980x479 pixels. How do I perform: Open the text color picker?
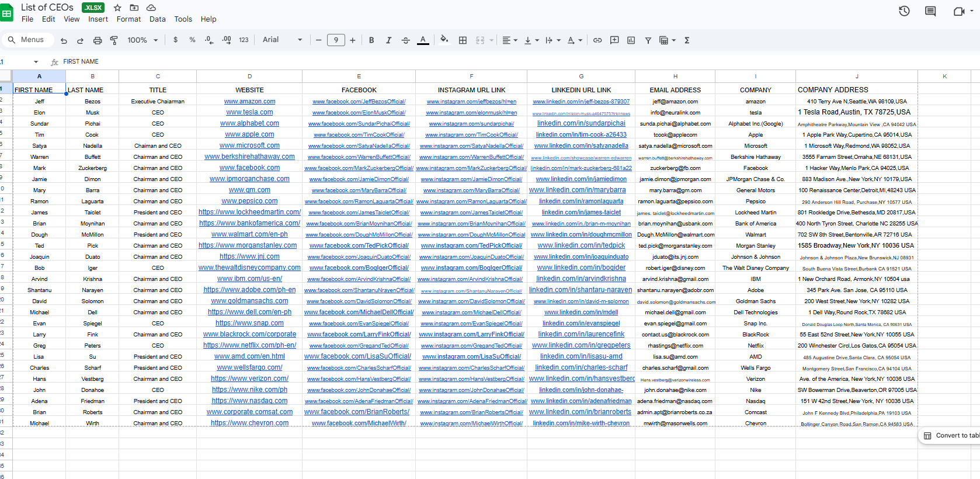point(423,40)
